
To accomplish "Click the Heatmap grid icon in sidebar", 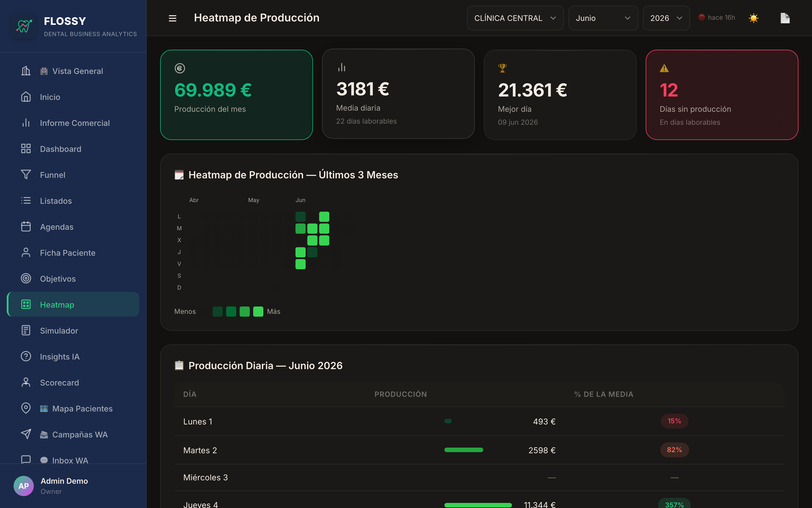I will point(26,305).
